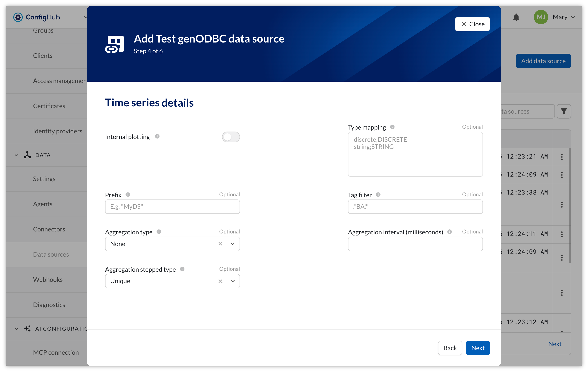588x372 pixels.
Task: Click info icon next to Type mapping
Action: (x=392, y=127)
